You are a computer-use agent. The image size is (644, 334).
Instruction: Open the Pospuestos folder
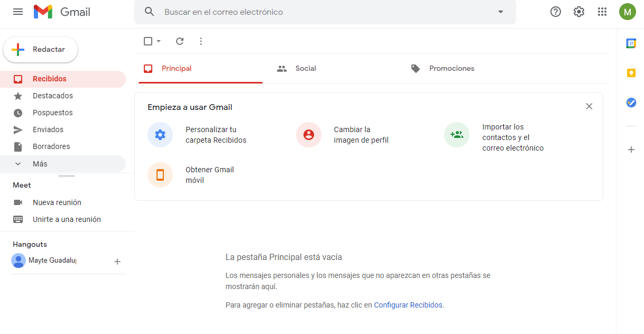[63, 113]
